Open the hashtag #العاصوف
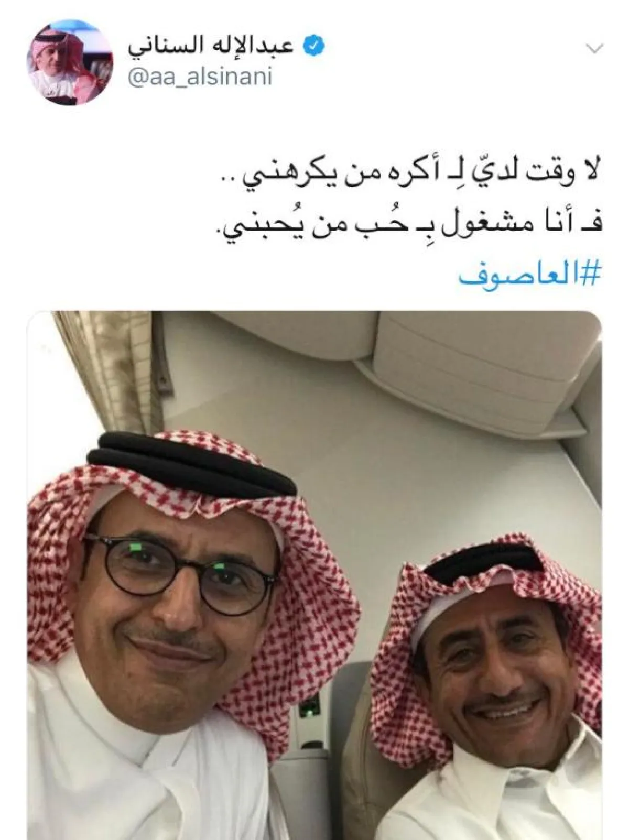 coord(529,276)
